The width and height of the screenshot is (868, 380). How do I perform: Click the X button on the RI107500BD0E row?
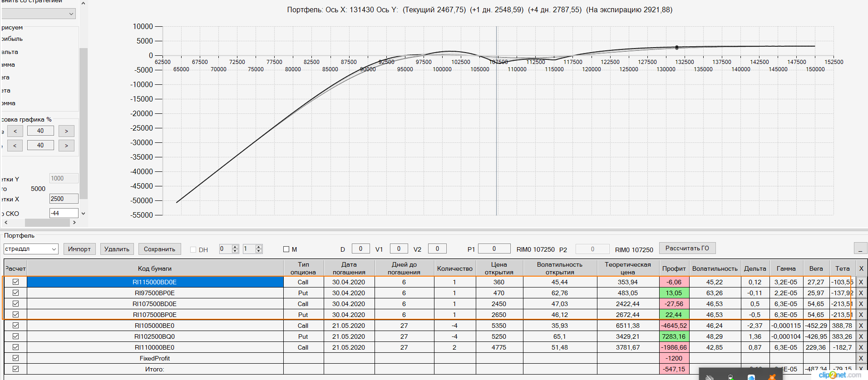(861, 304)
